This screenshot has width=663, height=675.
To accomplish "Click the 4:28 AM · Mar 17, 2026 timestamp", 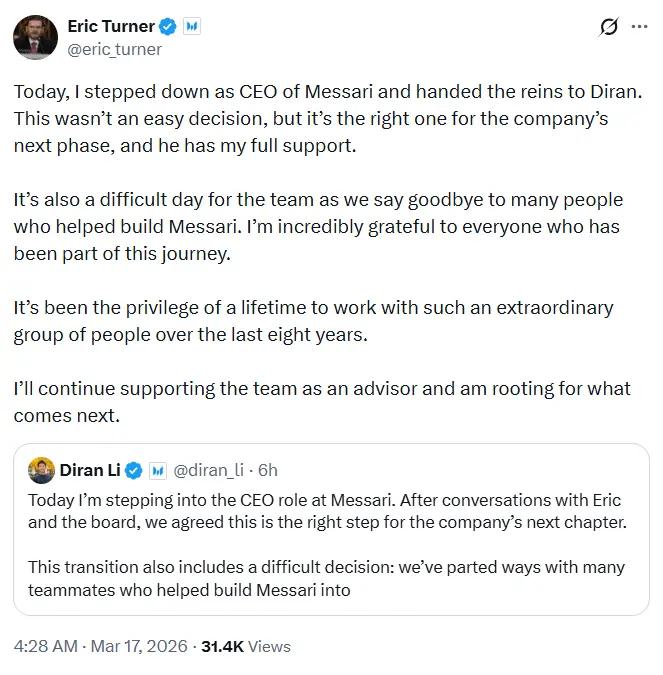I will 100,646.
